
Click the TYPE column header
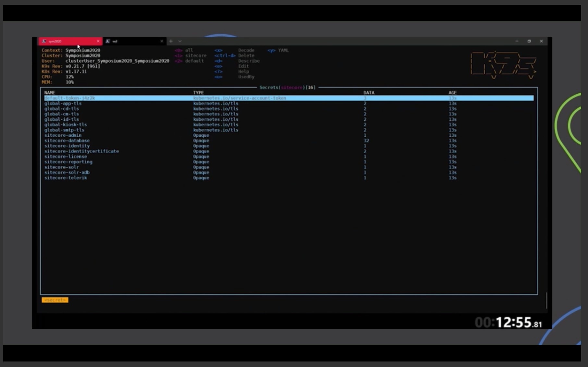[199, 93]
